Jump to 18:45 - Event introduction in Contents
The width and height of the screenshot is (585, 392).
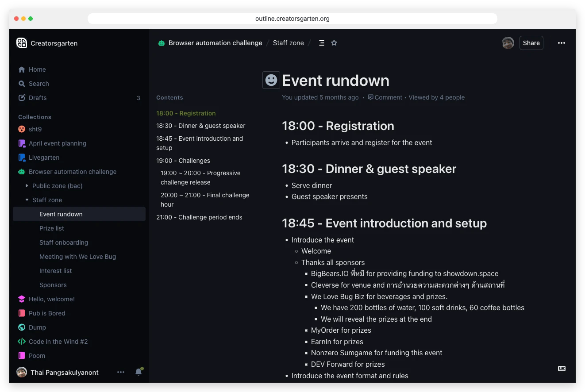click(200, 143)
